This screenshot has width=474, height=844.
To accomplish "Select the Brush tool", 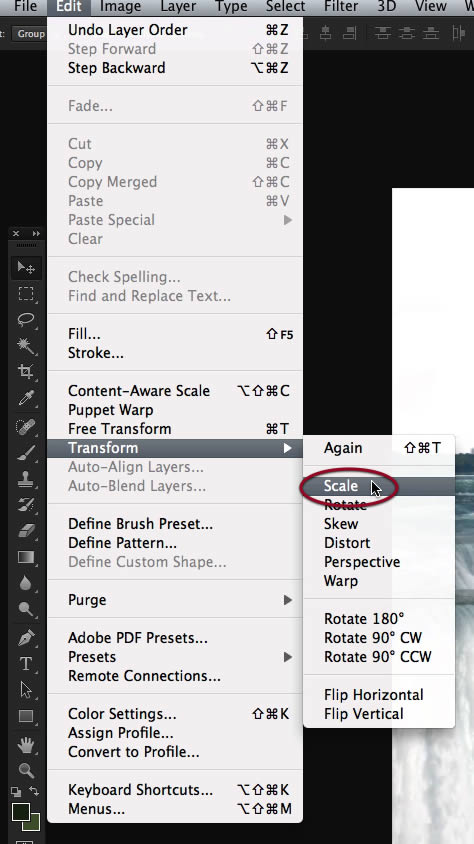I will 26,453.
